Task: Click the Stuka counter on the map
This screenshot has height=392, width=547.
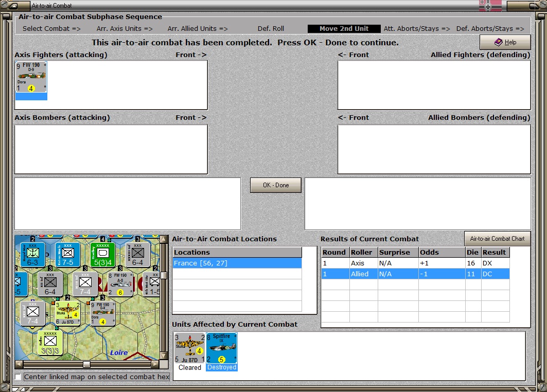Action: (x=68, y=313)
